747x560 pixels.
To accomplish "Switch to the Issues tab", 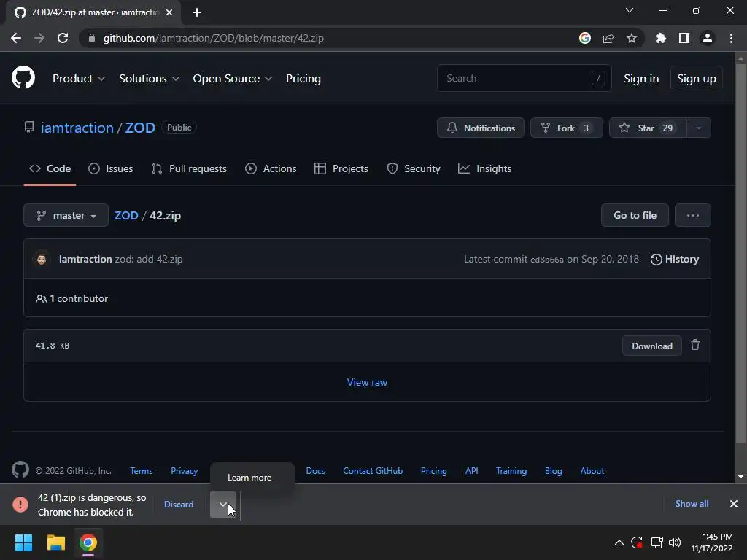I will coord(111,168).
